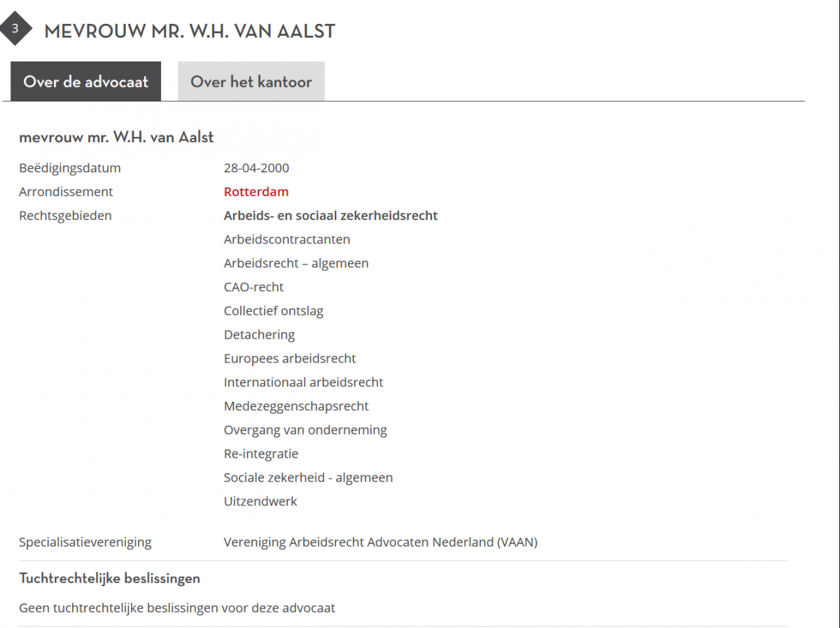Click the VAAN specialisatievereniging link

[x=380, y=541]
